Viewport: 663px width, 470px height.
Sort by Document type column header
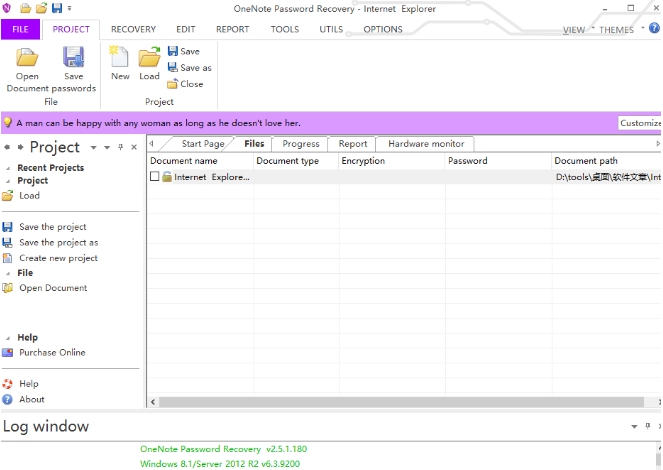point(296,161)
